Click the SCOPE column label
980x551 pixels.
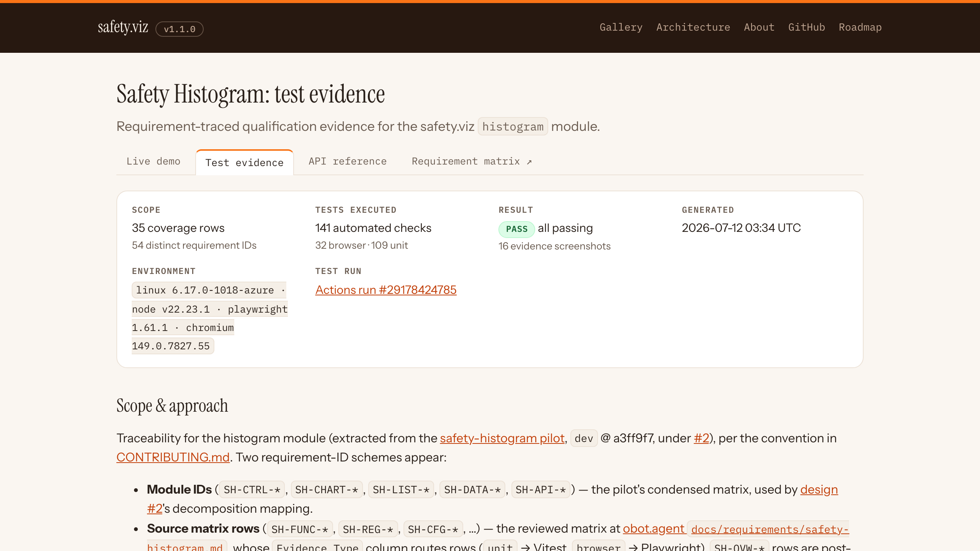pos(146,210)
